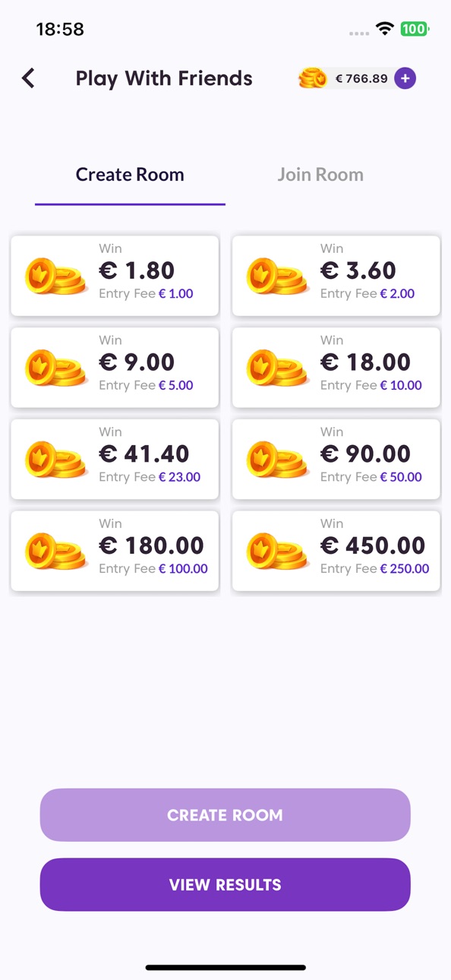Tap coin icon on € 450.00 card

click(x=277, y=552)
